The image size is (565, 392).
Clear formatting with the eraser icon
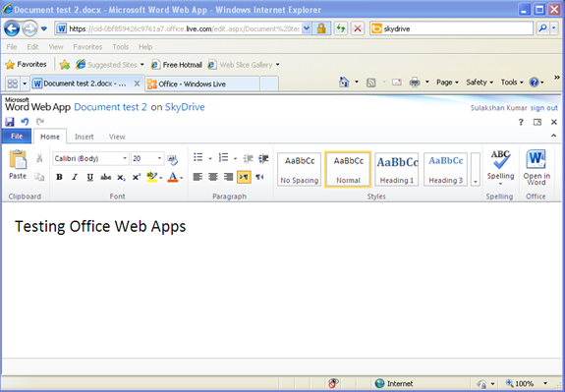tap(173, 159)
